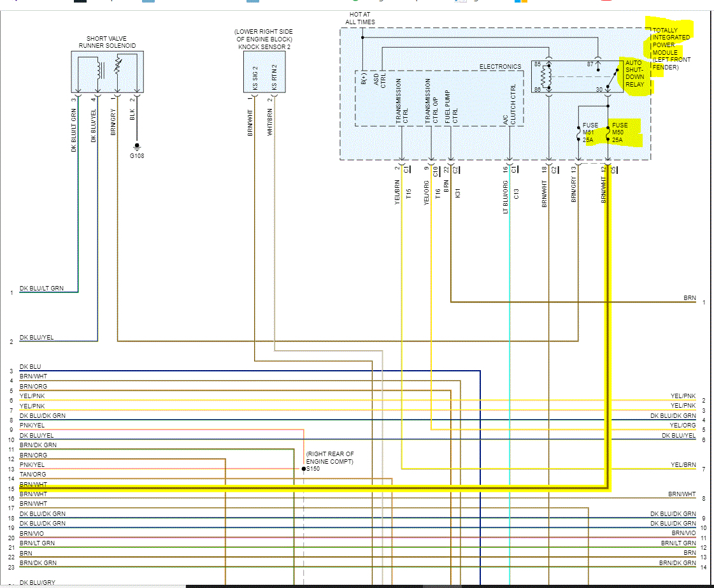The width and height of the screenshot is (714, 588).
Task: Click the SHORT VALVE RUNNER SOLENOID label
Action: pos(107,42)
